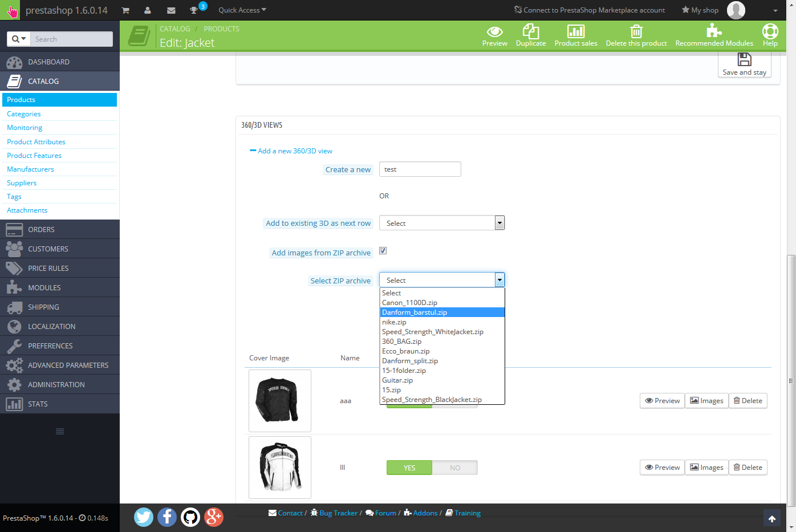Screen dimensions: 796x532
Task: Toggle Add images from ZIP archive checkbox
Action: tap(383, 251)
